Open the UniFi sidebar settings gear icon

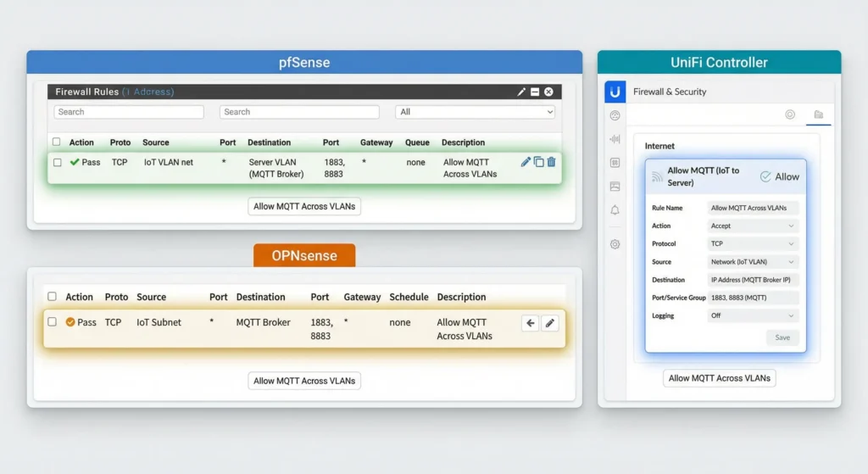615,244
